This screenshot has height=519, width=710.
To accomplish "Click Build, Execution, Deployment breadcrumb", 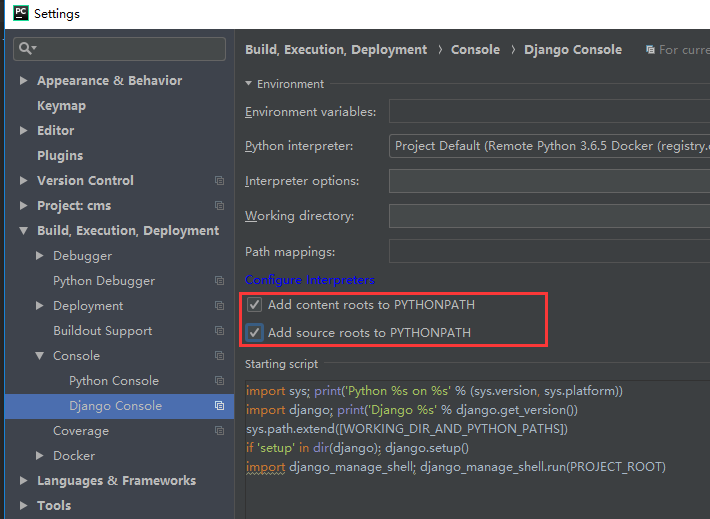I will (x=336, y=49).
